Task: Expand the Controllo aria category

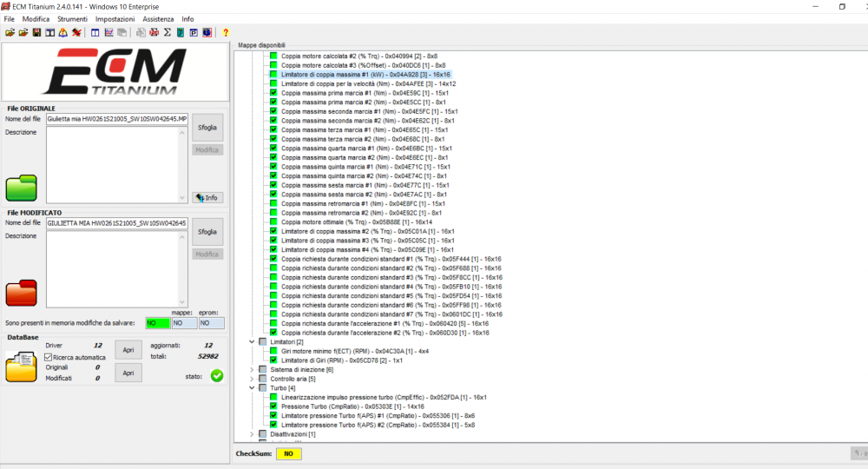Action: click(252, 379)
